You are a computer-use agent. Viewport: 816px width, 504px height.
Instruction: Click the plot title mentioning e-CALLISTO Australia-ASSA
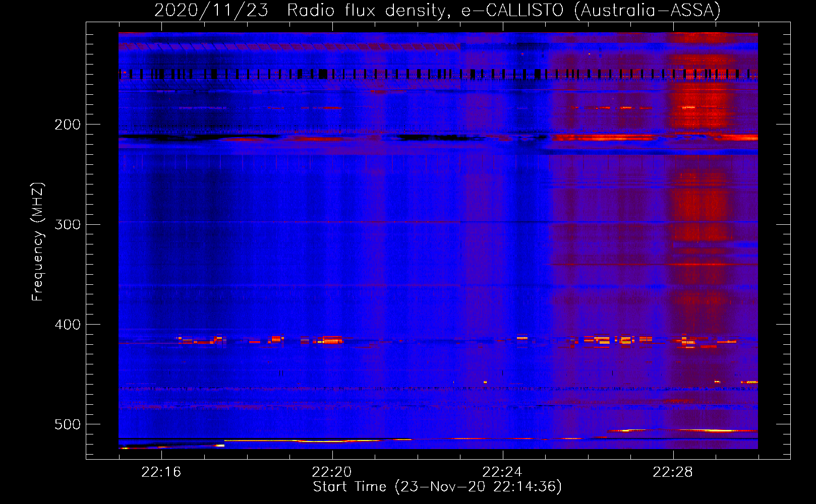click(437, 10)
